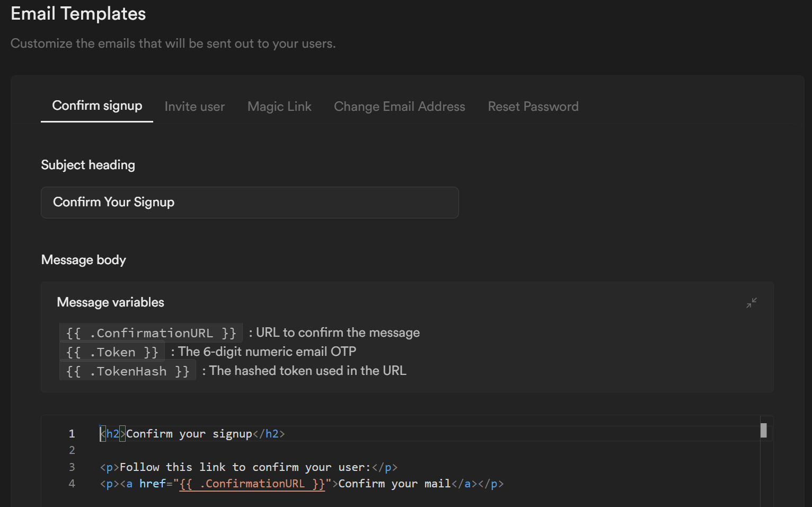812x507 pixels.
Task: Click the code editor scrollbar thumb
Action: click(x=763, y=430)
